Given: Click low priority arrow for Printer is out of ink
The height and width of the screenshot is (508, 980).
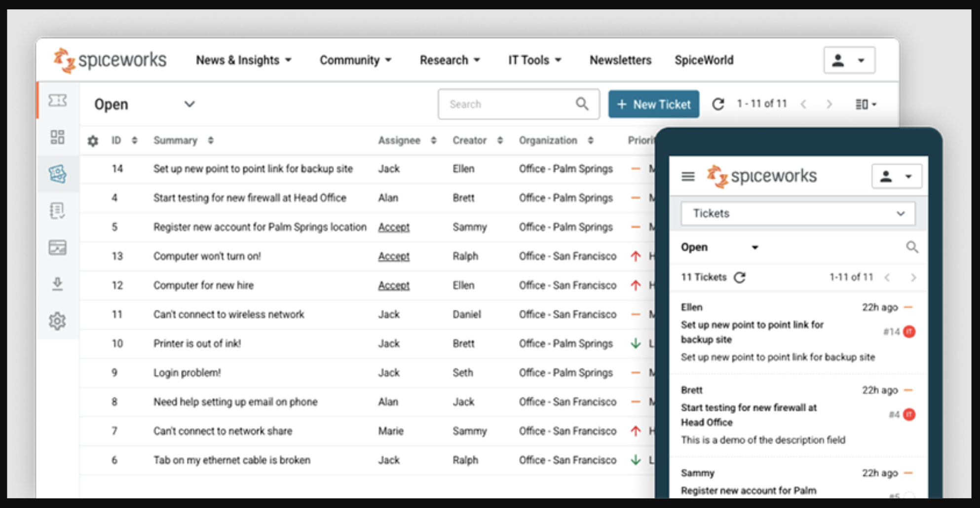Looking at the screenshot, I should click(x=636, y=343).
